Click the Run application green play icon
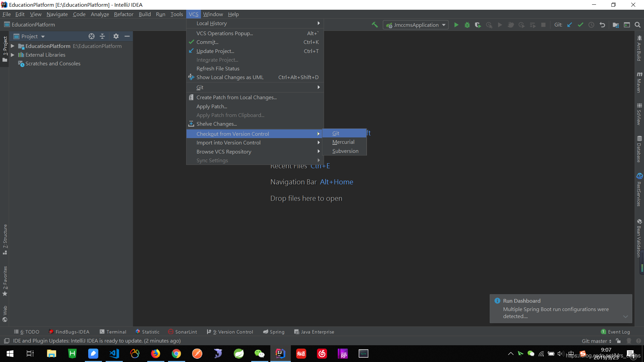The image size is (644, 362). click(x=457, y=25)
